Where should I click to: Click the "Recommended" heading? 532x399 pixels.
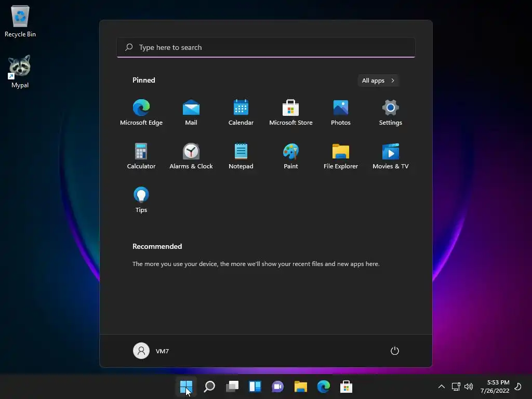pyautogui.click(x=157, y=246)
